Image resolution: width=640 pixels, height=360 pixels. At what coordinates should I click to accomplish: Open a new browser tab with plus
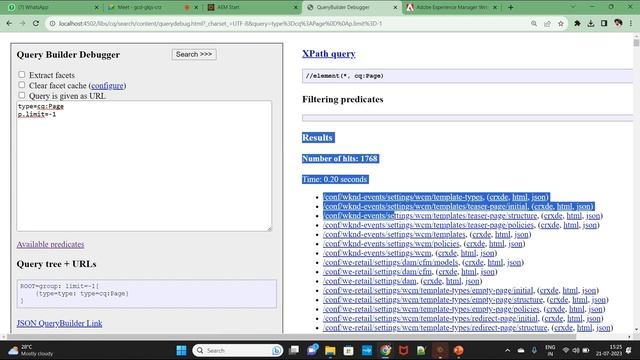pos(511,7)
